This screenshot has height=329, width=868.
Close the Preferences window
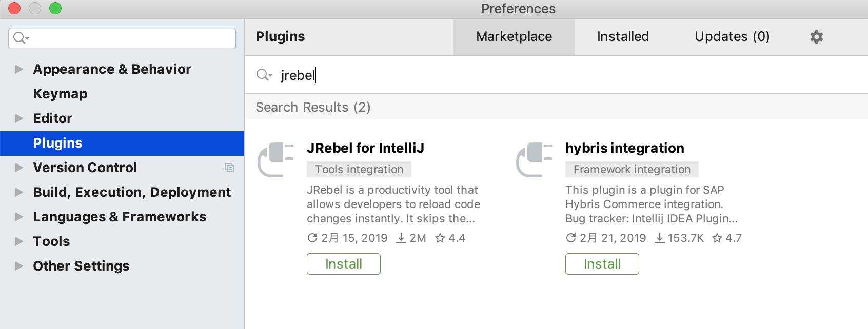tap(14, 8)
